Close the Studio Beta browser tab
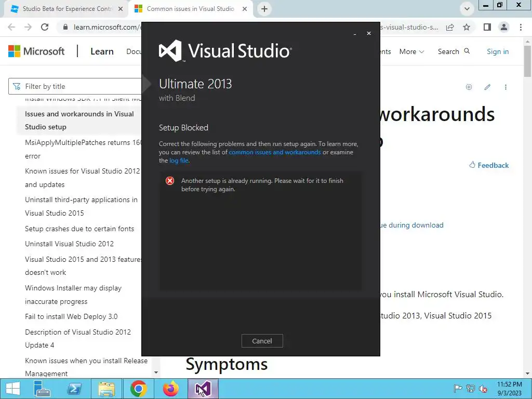532x399 pixels. click(121, 9)
